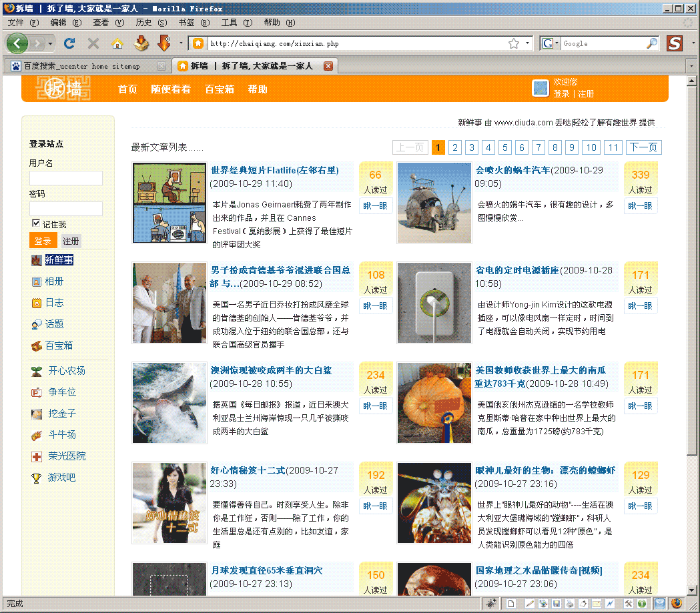Click the hammer and wrench tools icon
700x613 pixels.
628,604
